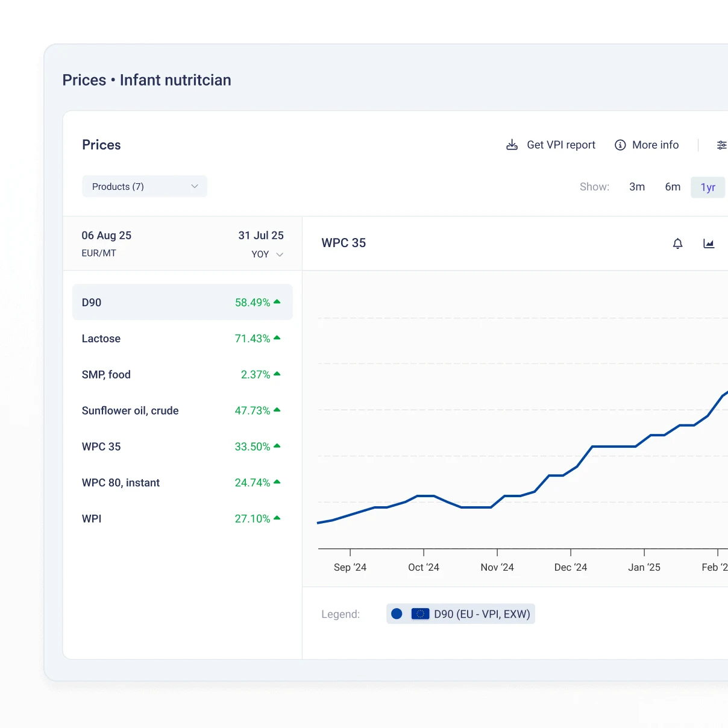The width and height of the screenshot is (728, 728).
Task: Click the chevron arrow next to YOY
Action: 280,254
